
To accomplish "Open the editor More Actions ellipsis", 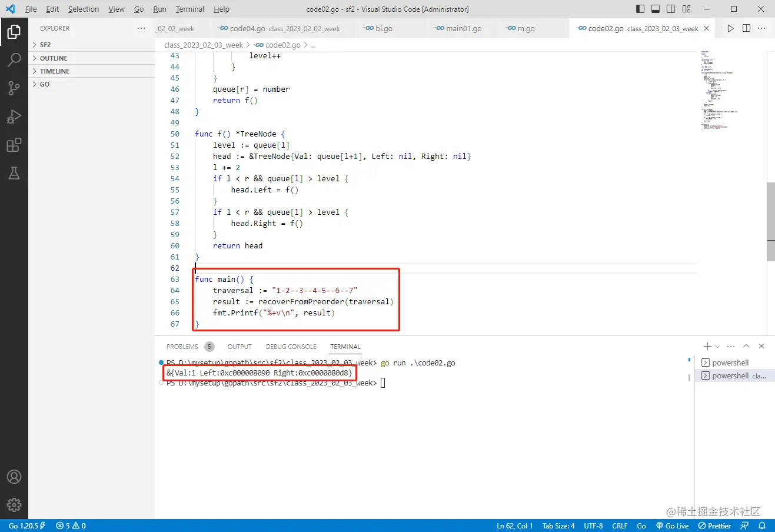I will (x=761, y=28).
